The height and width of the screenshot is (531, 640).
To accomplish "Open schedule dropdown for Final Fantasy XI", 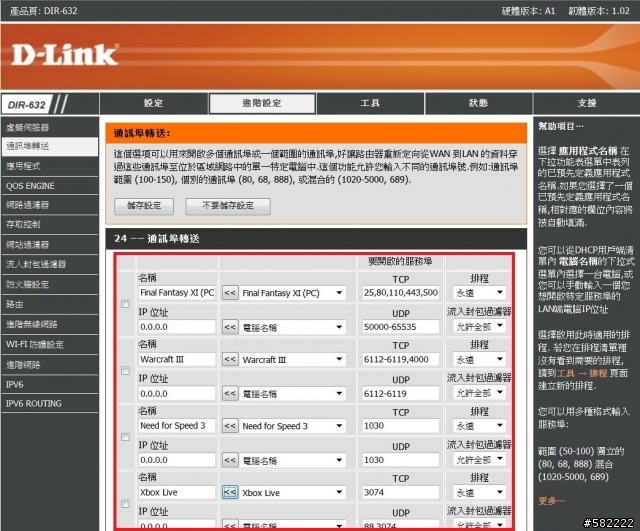I will tap(479, 293).
